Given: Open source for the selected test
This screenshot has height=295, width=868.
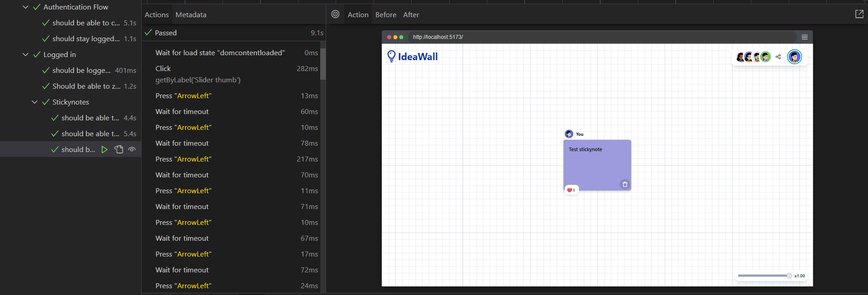Looking at the screenshot, I should pyautogui.click(x=119, y=149).
